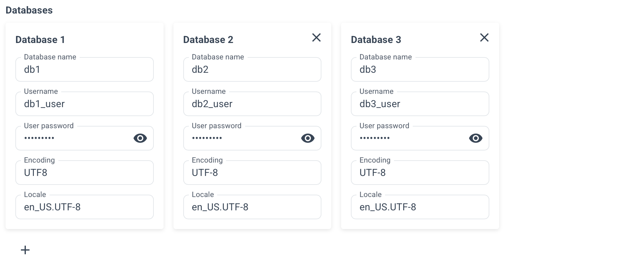Show the Database 2 password
Viewport: 644px width, 261px height.
(x=308, y=138)
